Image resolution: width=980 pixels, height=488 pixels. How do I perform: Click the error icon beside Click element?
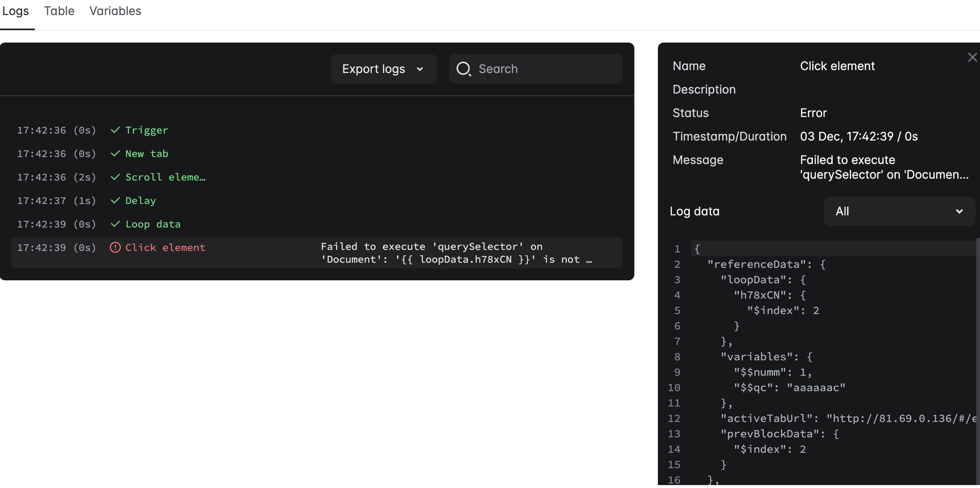coord(115,247)
